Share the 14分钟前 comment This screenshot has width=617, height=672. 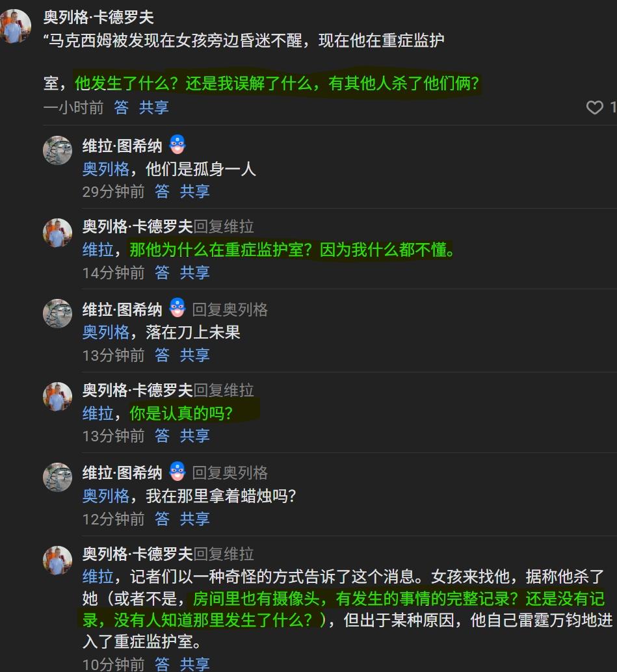pos(194,272)
